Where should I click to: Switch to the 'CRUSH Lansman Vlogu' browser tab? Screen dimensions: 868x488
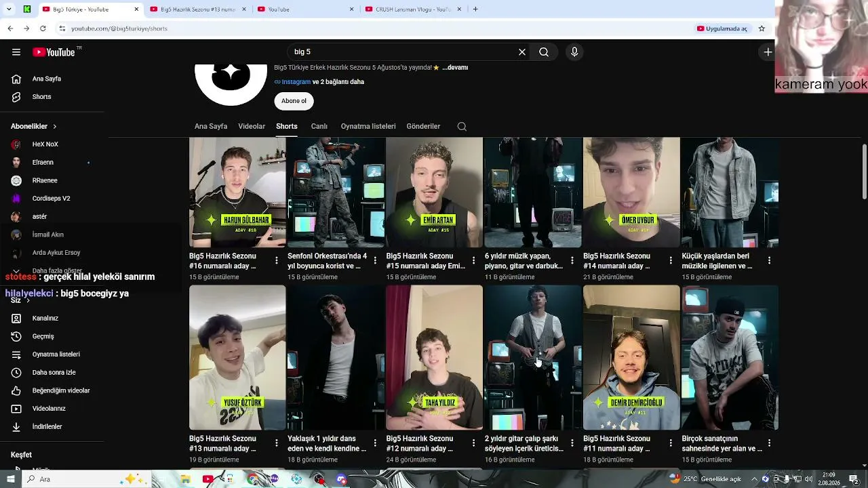coord(414,9)
